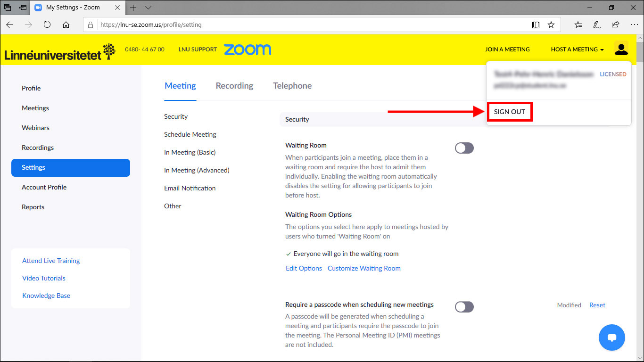Select Account Profile in the sidebar
644x362 pixels.
[44, 187]
